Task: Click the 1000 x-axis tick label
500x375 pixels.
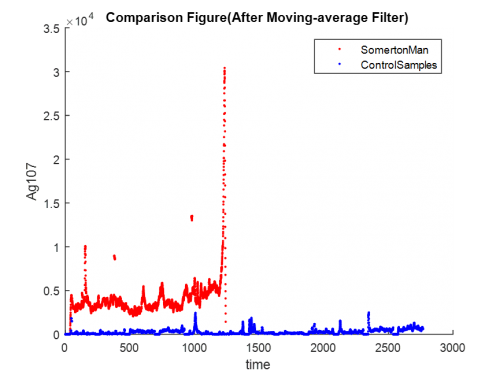Action: (x=194, y=348)
